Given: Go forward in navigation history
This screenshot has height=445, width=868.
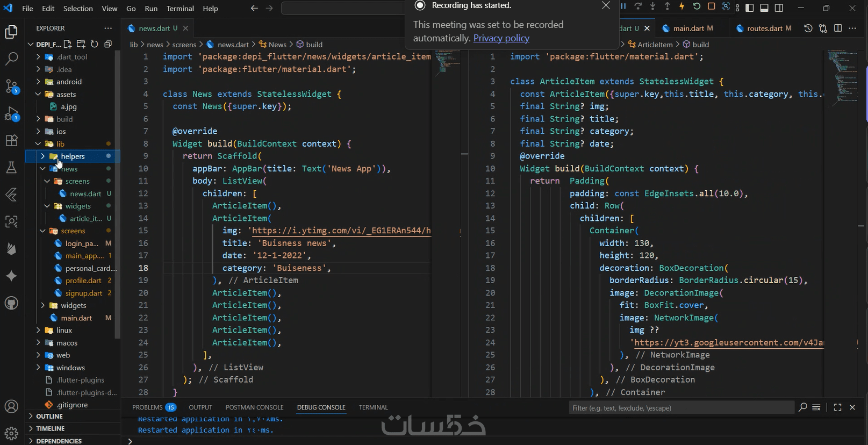Looking at the screenshot, I should 269,8.
